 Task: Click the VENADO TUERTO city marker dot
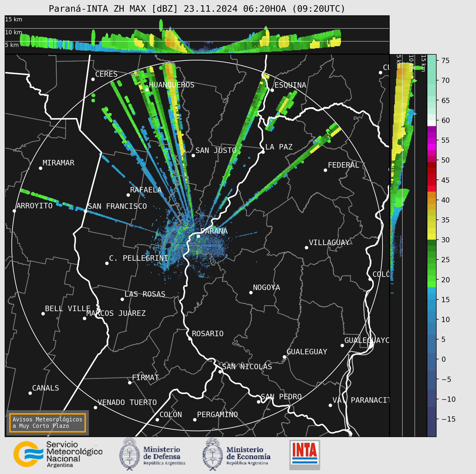tap(95, 407)
